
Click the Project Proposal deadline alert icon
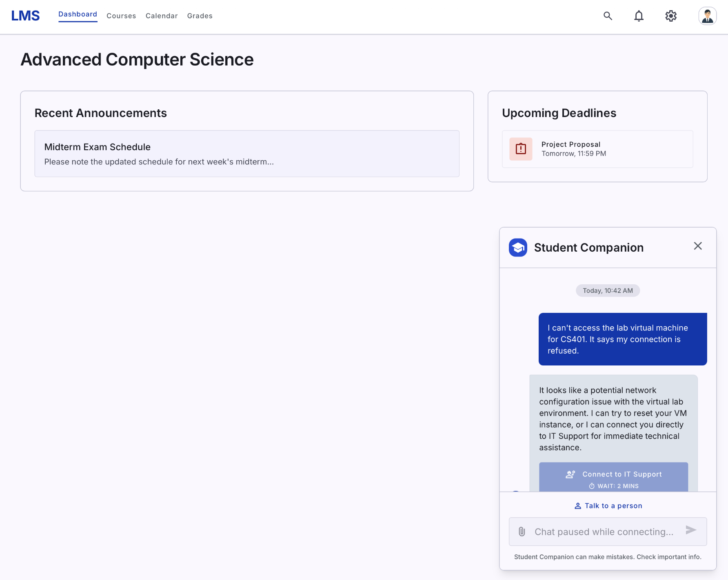521,149
